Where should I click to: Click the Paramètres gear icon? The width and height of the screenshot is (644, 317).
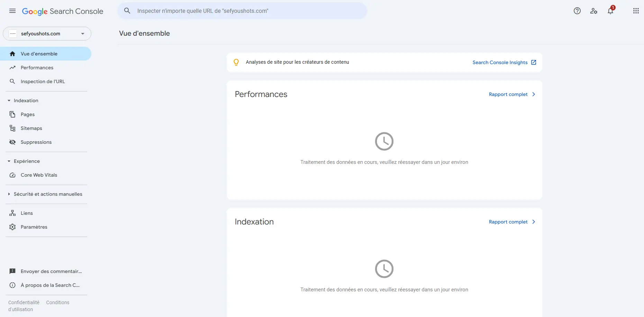pos(12,227)
